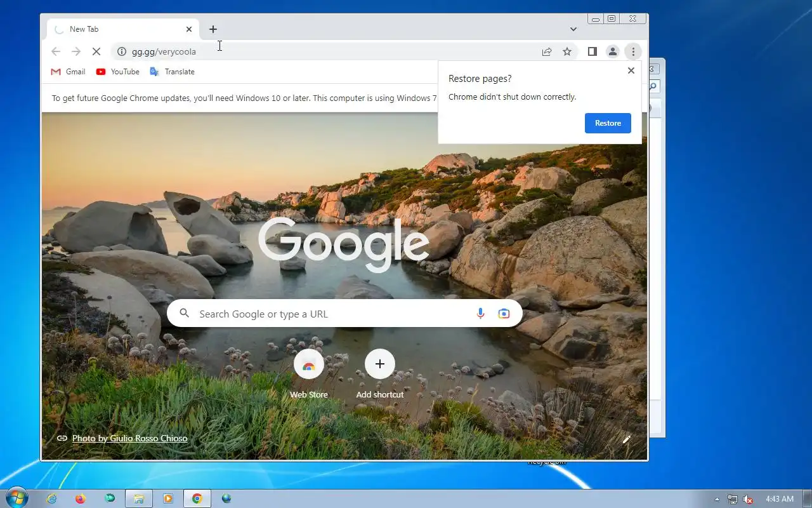Launch Firefox from taskbar
Screen dimensions: 812x508
click(80, 499)
